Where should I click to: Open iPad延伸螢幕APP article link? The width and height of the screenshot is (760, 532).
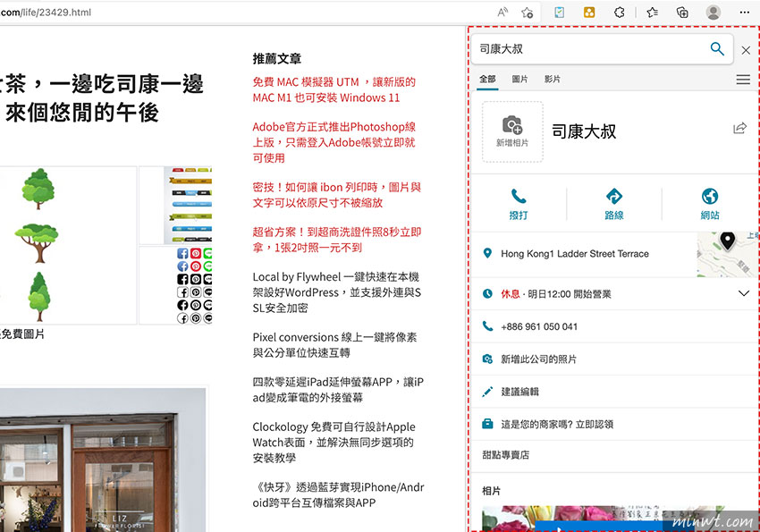pos(338,390)
